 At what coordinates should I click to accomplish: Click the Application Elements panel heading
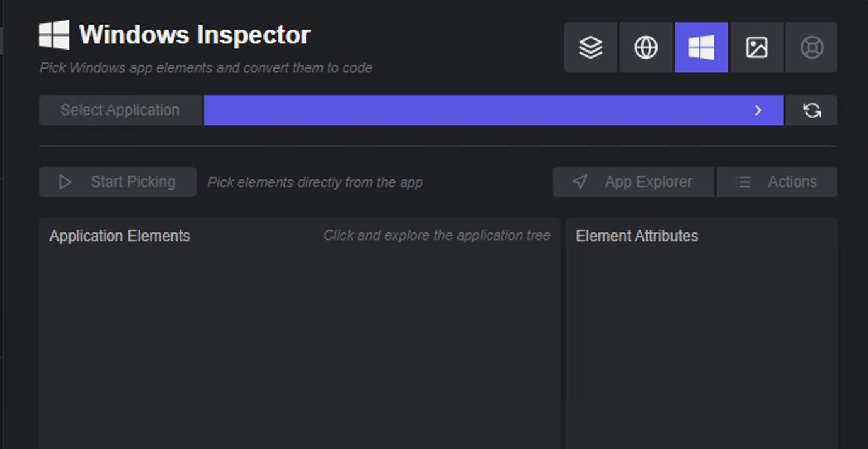pyautogui.click(x=120, y=236)
